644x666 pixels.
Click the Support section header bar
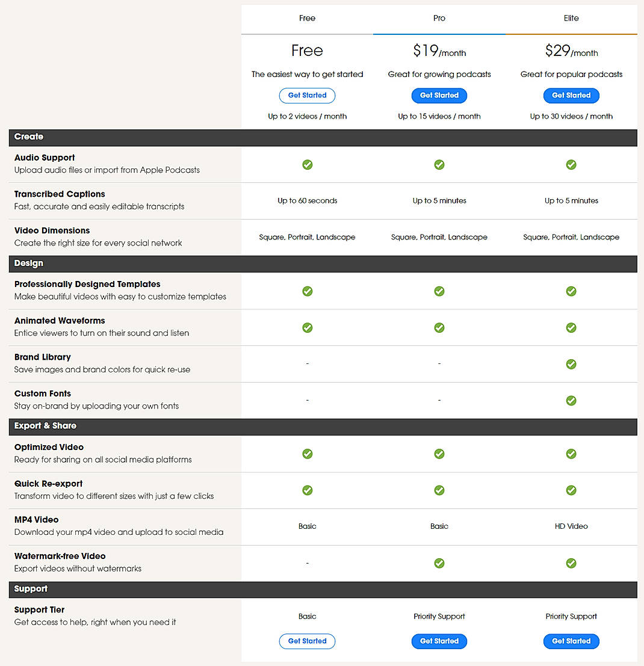tap(322, 589)
